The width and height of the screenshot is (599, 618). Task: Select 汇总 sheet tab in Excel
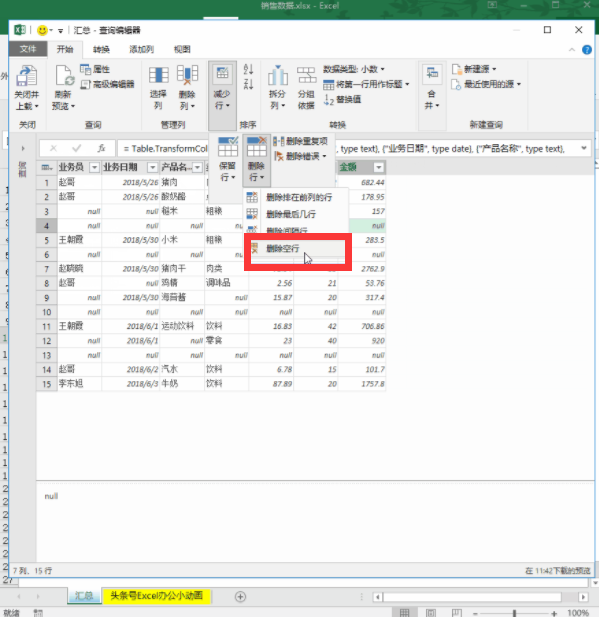pyautogui.click(x=84, y=596)
